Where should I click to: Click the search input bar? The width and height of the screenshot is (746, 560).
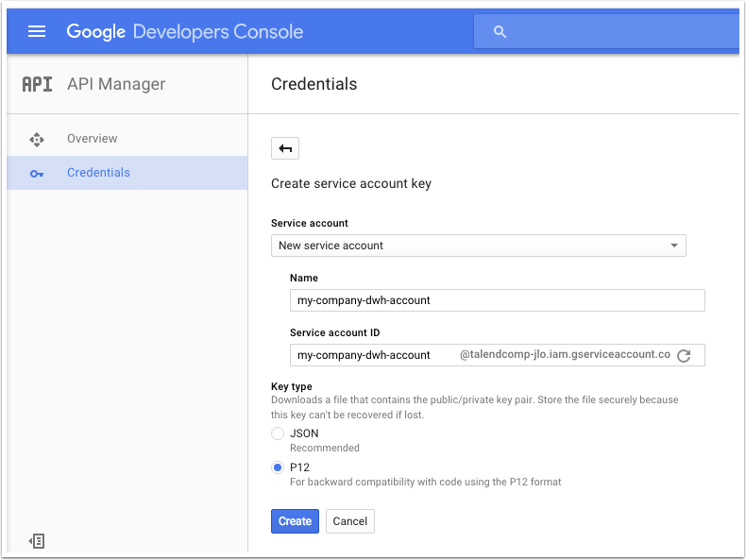click(606, 31)
